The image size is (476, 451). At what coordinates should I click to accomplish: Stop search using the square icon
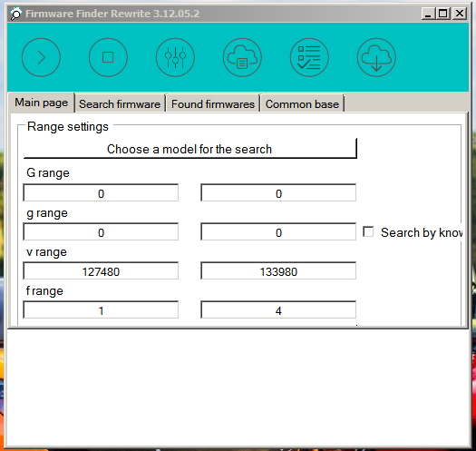click(x=108, y=57)
